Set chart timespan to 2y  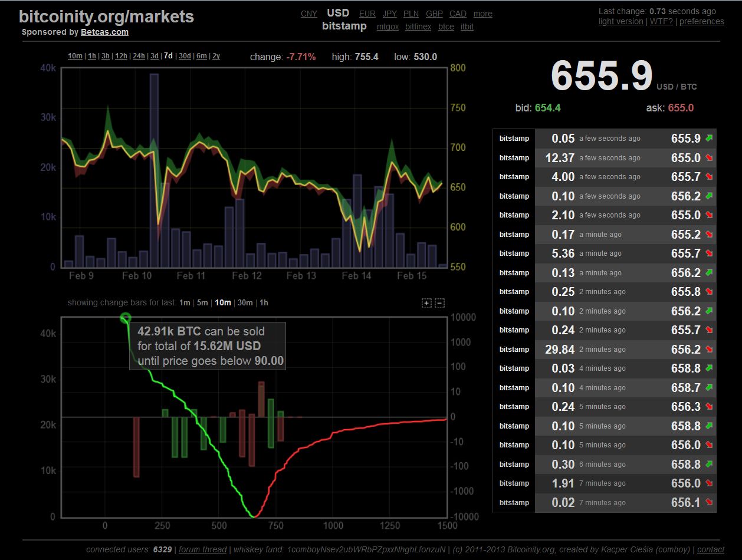tap(216, 56)
